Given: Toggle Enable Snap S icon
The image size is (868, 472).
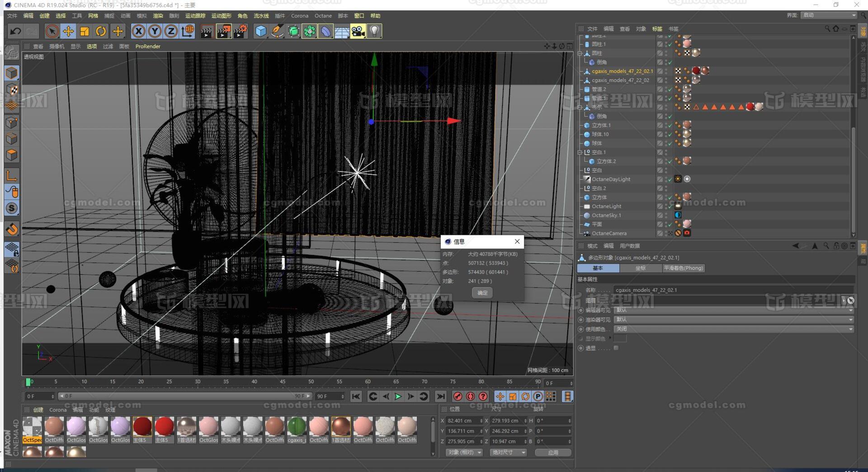Looking at the screenshot, I should [x=12, y=208].
